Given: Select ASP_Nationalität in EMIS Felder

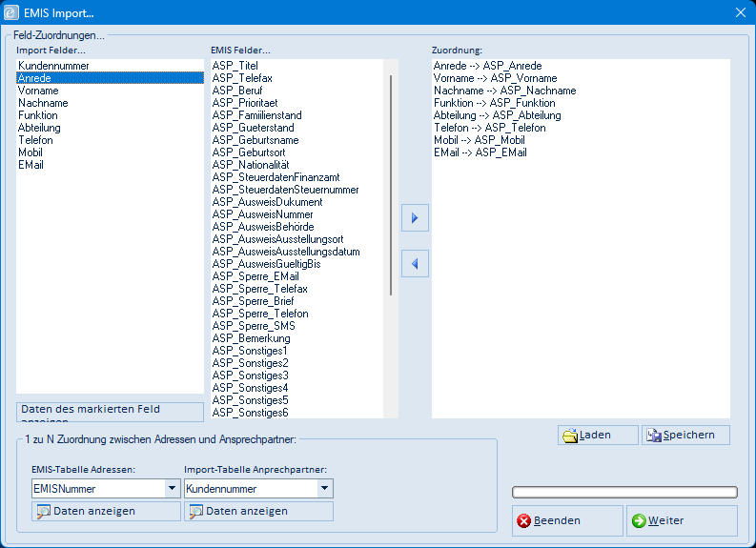Looking at the screenshot, I should click(x=297, y=165).
